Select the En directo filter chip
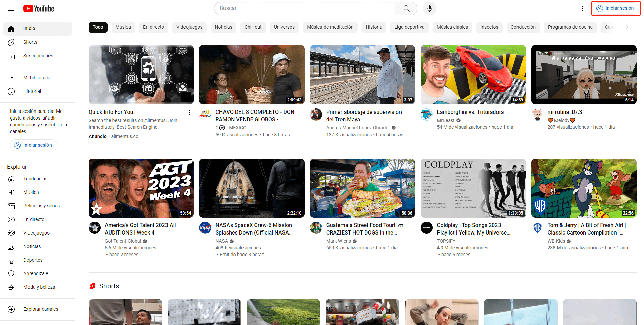Screen dimensions: 644x325 [154, 27]
